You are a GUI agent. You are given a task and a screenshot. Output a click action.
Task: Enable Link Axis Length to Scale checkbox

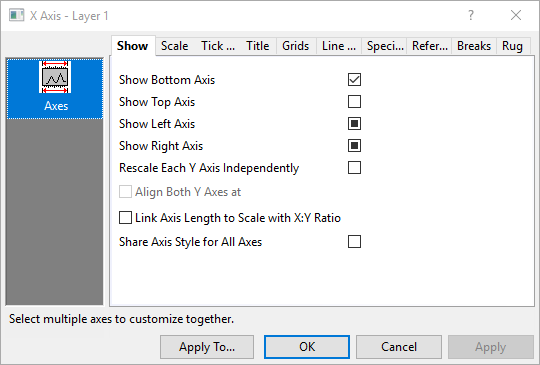125,218
